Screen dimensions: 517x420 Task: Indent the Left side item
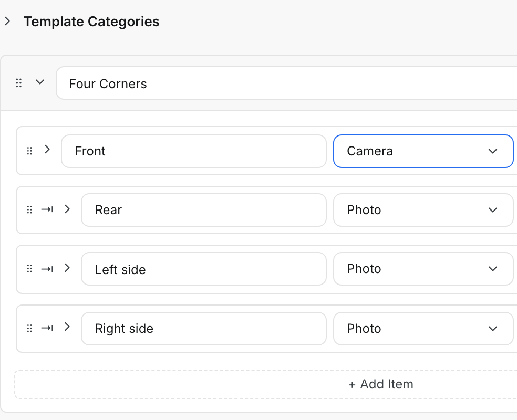click(47, 269)
